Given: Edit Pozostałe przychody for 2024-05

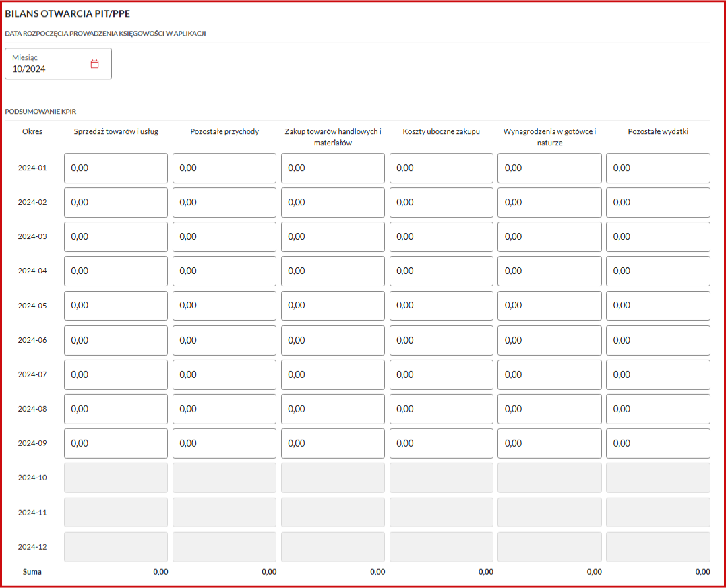Looking at the screenshot, I should [224, 305].
